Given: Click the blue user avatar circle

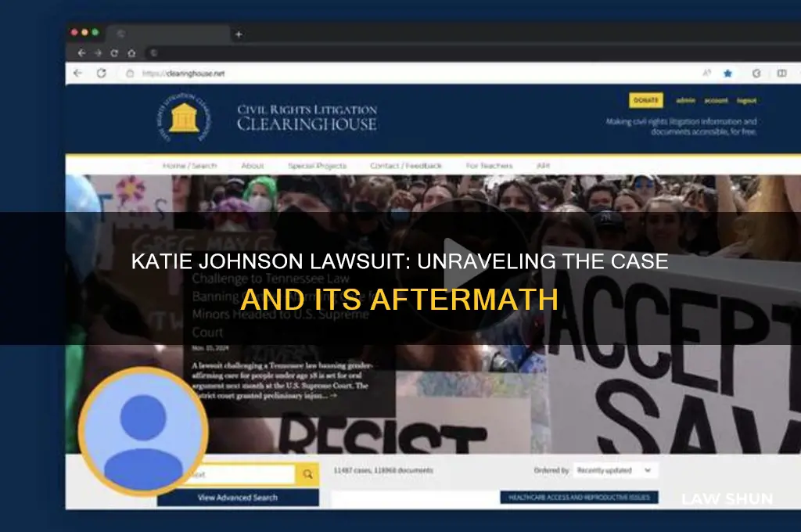Looking at the screenshot, I should pyautogui.click(x=144, y=432).
